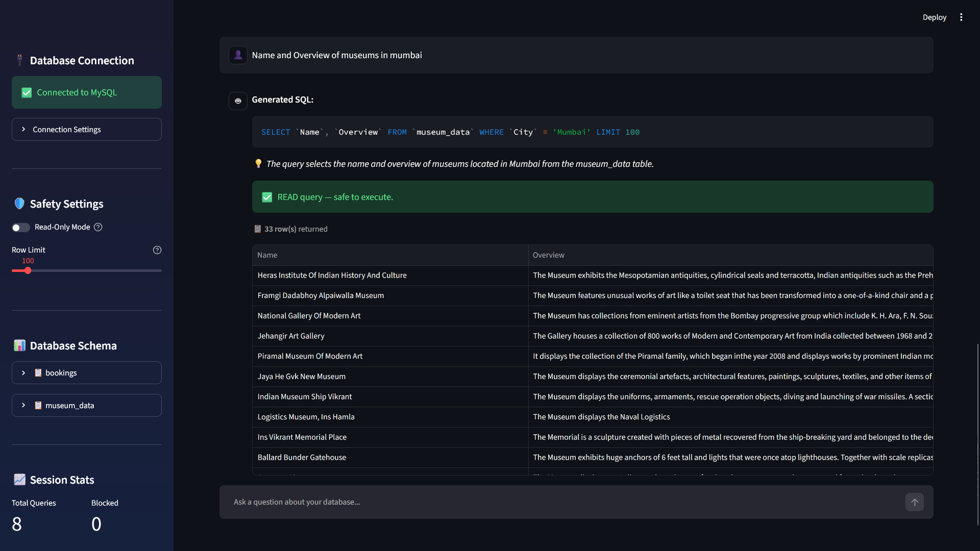Click the graph icon by Session Stats

tap(19, 480)
